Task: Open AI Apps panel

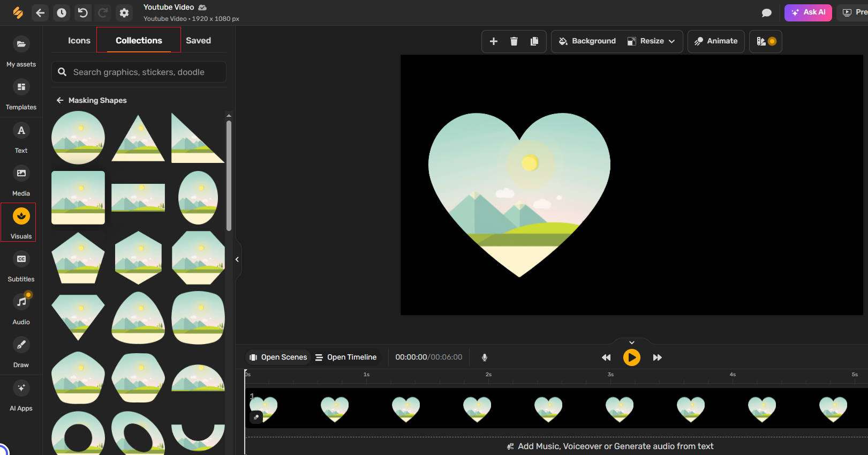Action: coord(21,396)
